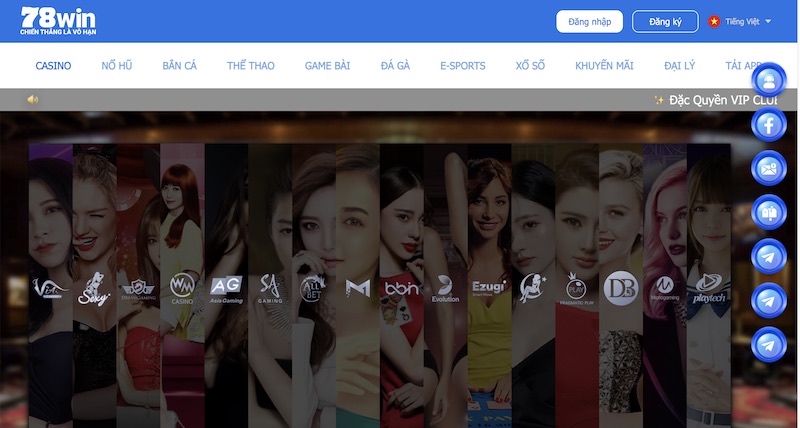Click the 78win logo
The height and width of the screenshot is (428, 800).
(x=58, y=21)
